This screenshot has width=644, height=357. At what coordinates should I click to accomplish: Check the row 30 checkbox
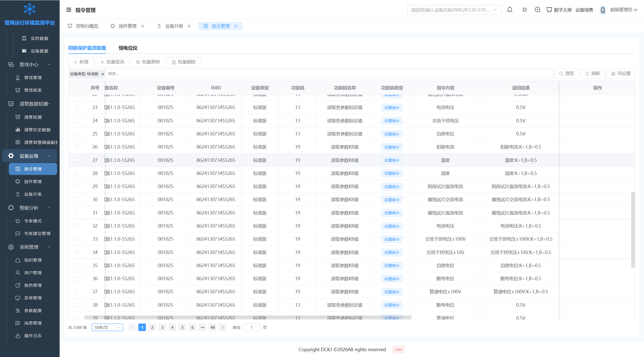[x=77, y=200]
